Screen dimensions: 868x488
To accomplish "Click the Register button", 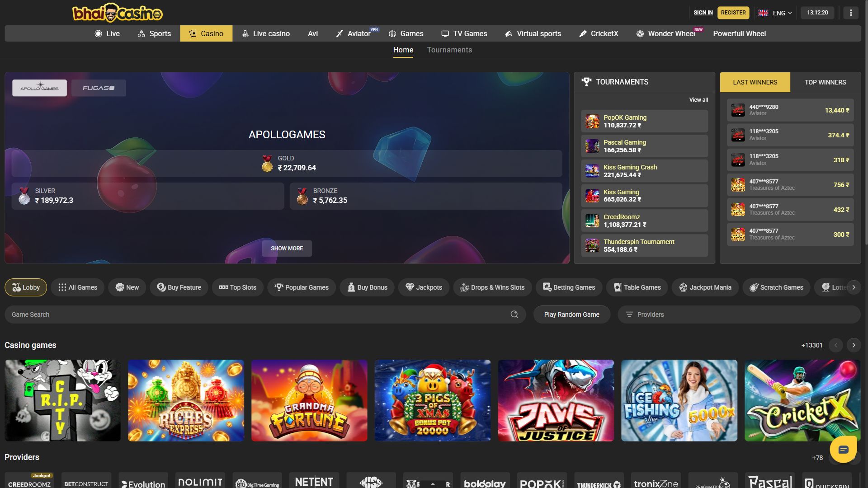I will coord(733,13).
